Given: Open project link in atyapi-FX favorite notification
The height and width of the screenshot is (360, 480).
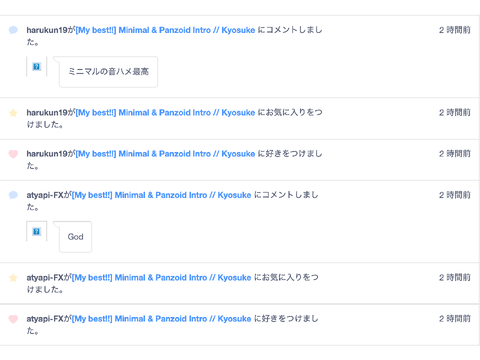Looking at the screenshot, I should 161,277.
